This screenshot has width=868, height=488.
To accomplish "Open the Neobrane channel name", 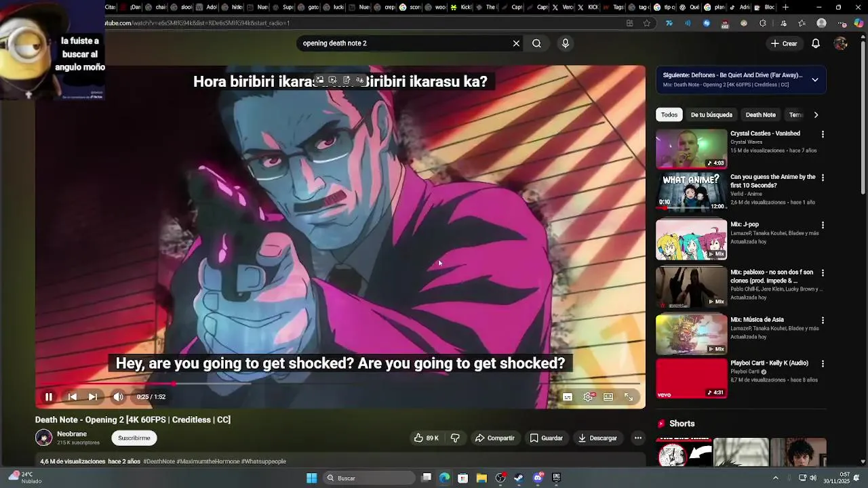I will [72, 434].
